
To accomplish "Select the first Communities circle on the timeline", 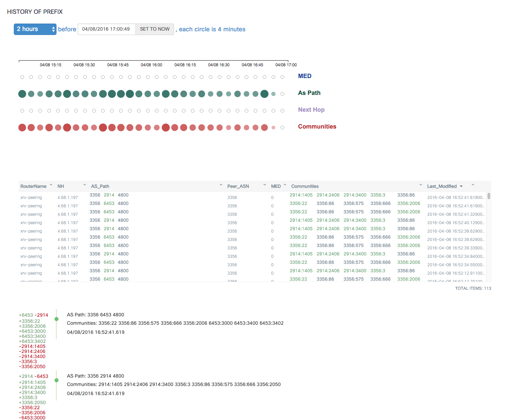I will (22, 128).
